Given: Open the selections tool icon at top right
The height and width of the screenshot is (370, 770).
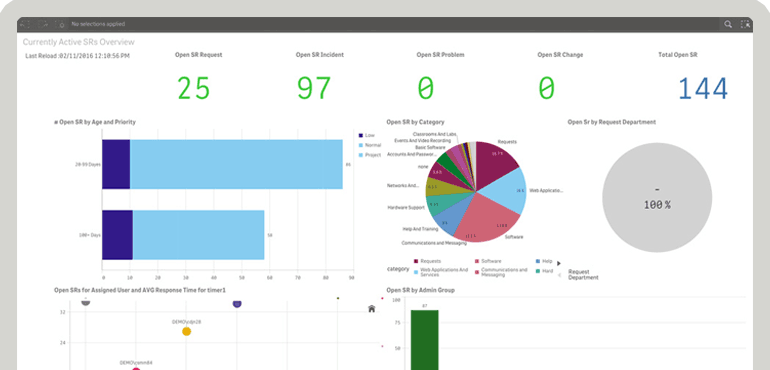Looking at the screenshot, I should [745, 24].
